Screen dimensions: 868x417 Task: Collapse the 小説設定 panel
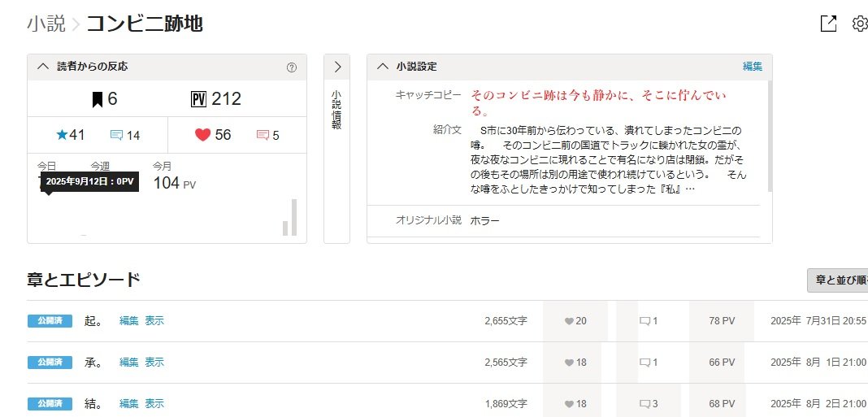click(x=383, y=67)
